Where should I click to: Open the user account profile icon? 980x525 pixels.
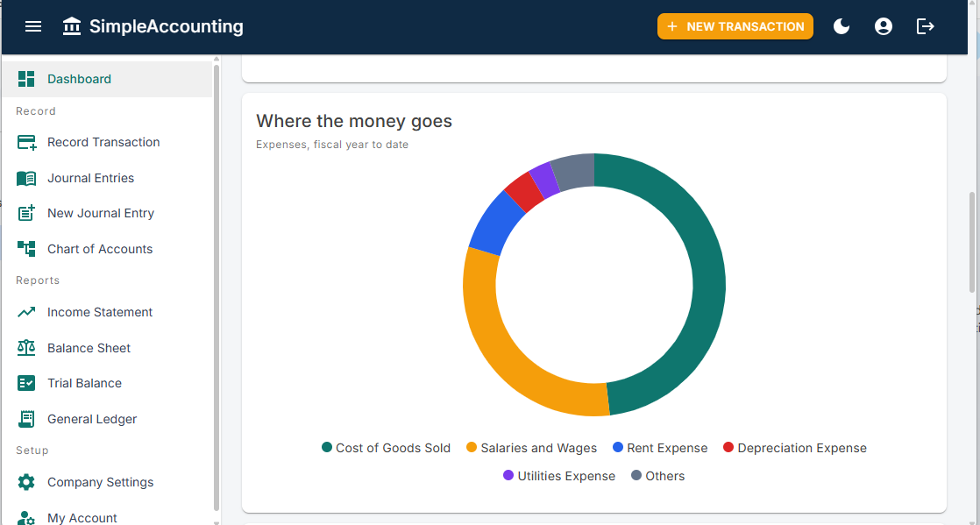(x=883, y=26)
